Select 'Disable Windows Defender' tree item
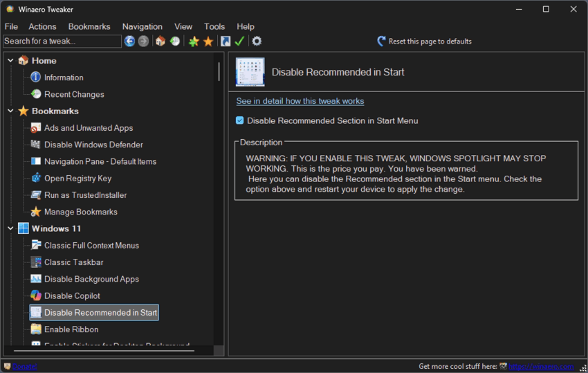The height and width of the screenshot is (373, 588). (93, 145)
